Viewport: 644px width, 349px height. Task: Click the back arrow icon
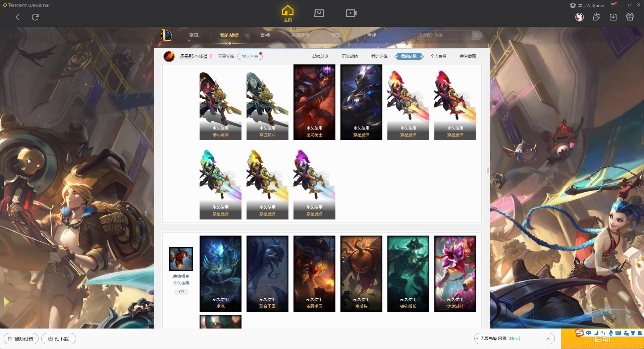pyautogui.click(x=18, y=17)
